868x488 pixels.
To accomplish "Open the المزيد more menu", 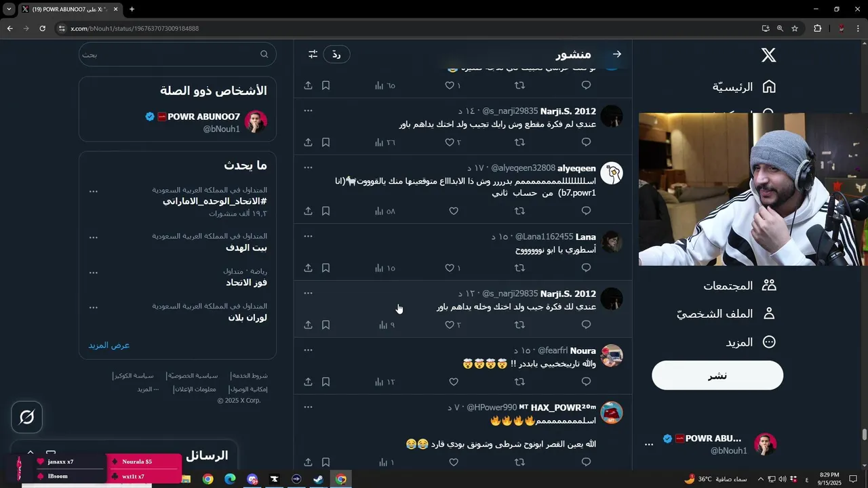I will (751, 342).
